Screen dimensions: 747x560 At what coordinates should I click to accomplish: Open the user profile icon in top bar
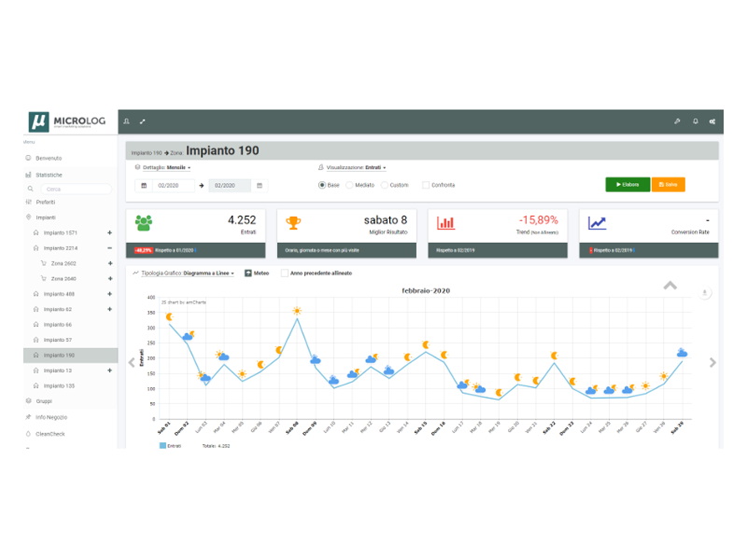pos(127,121)
